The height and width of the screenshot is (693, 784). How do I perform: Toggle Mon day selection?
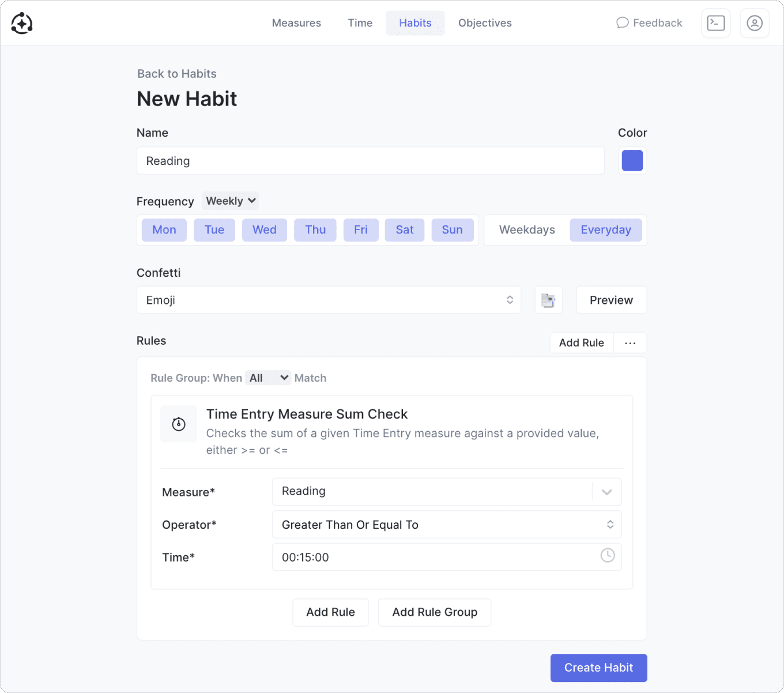164,230
